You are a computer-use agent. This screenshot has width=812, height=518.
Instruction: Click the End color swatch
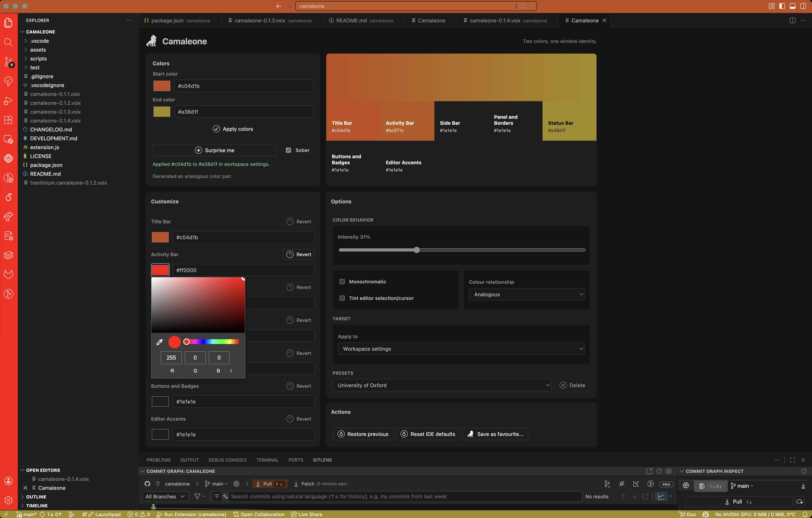click(162, 111)
